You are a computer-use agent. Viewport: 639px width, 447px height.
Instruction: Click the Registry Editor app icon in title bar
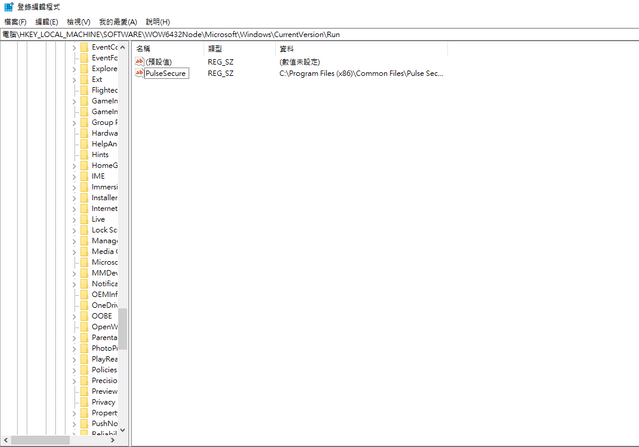coord(8,7)
